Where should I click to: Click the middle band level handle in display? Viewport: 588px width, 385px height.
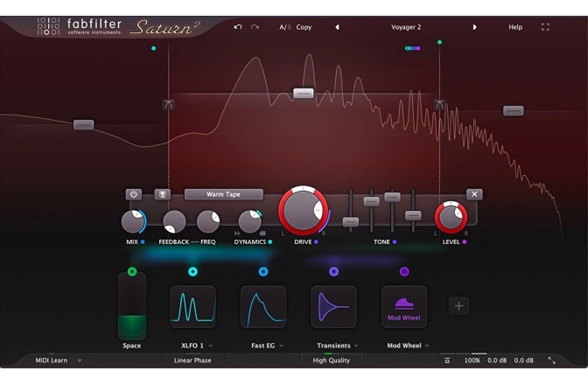click(303, 93)
